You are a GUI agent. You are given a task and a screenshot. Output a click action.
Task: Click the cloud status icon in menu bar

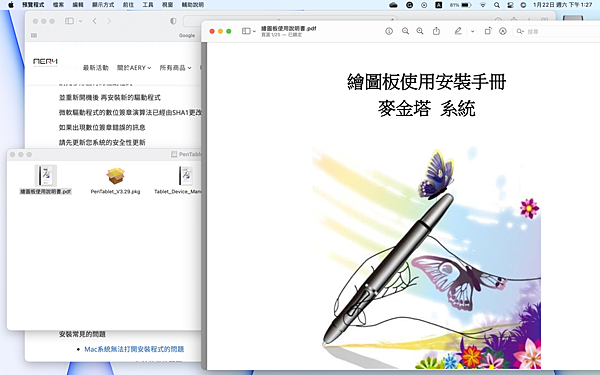click(393, 5)
